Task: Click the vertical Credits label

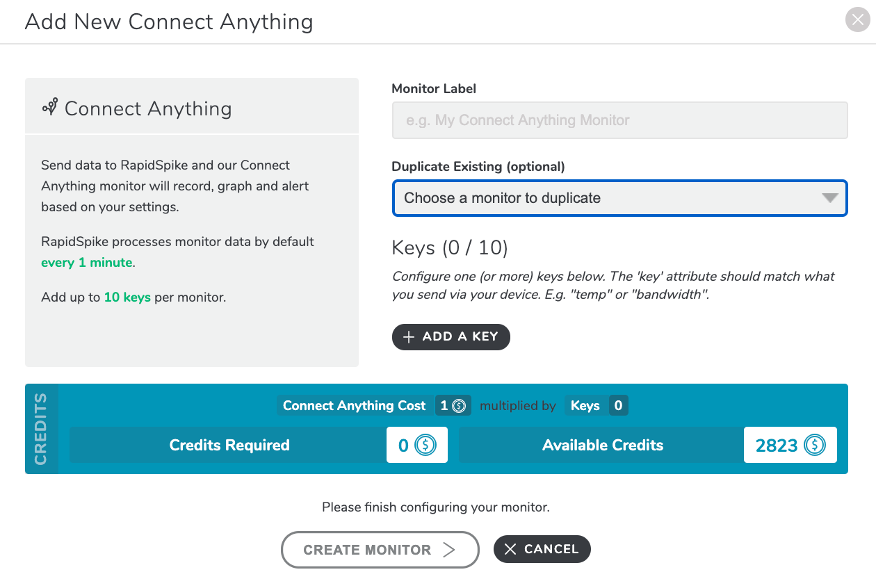Action: (41, 429)
